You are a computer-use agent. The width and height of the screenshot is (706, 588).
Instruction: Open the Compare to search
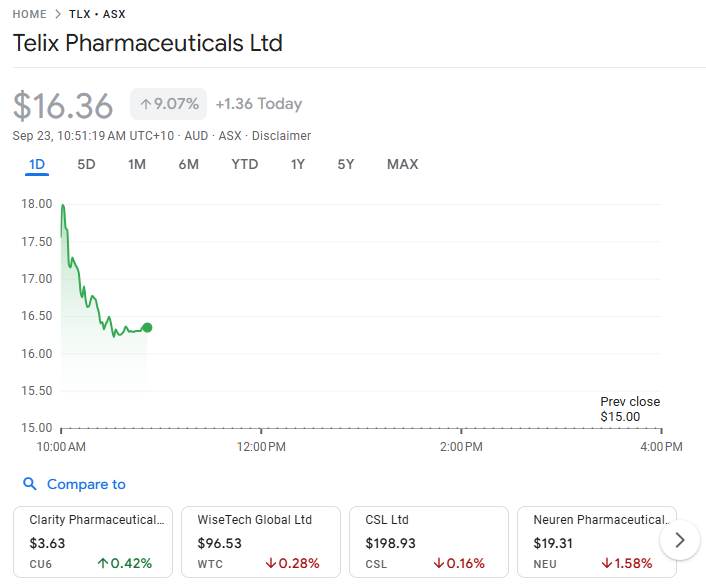(x=86, y=484)
